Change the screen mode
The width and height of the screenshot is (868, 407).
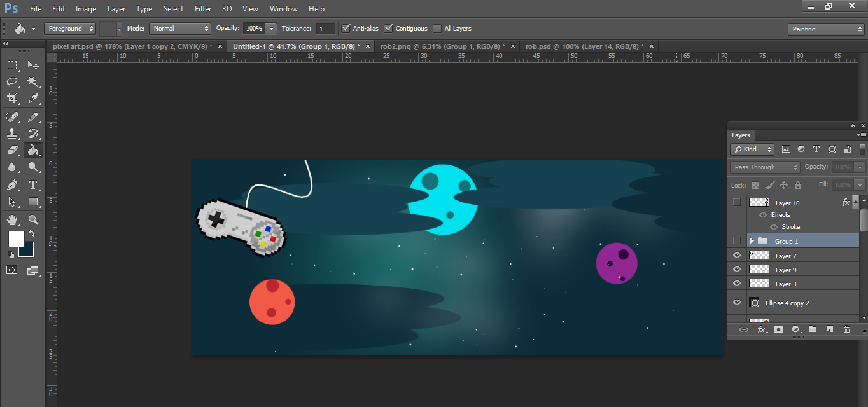click(x=33, y=270)
